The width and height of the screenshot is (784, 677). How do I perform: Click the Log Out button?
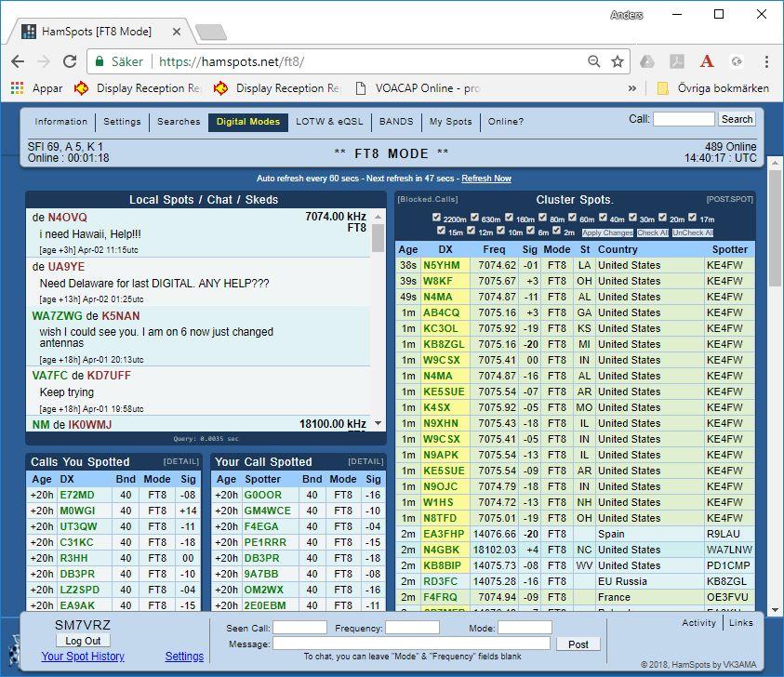tap(83, 641)
